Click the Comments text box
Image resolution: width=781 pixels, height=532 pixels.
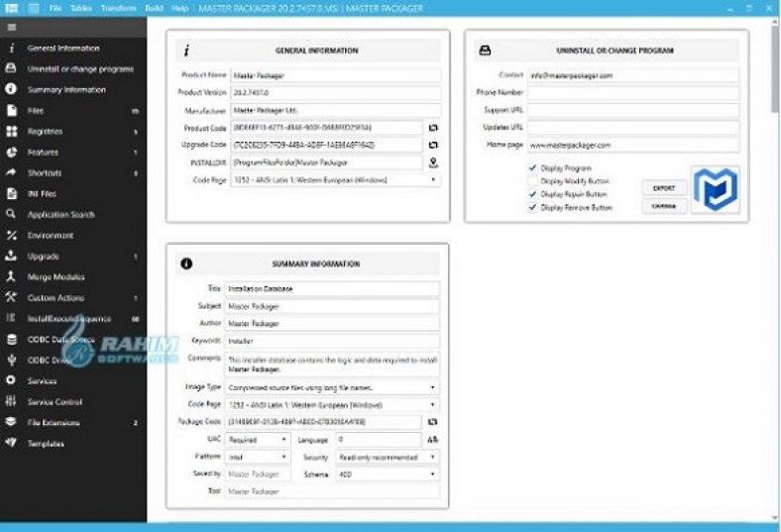tap(332, 365)
